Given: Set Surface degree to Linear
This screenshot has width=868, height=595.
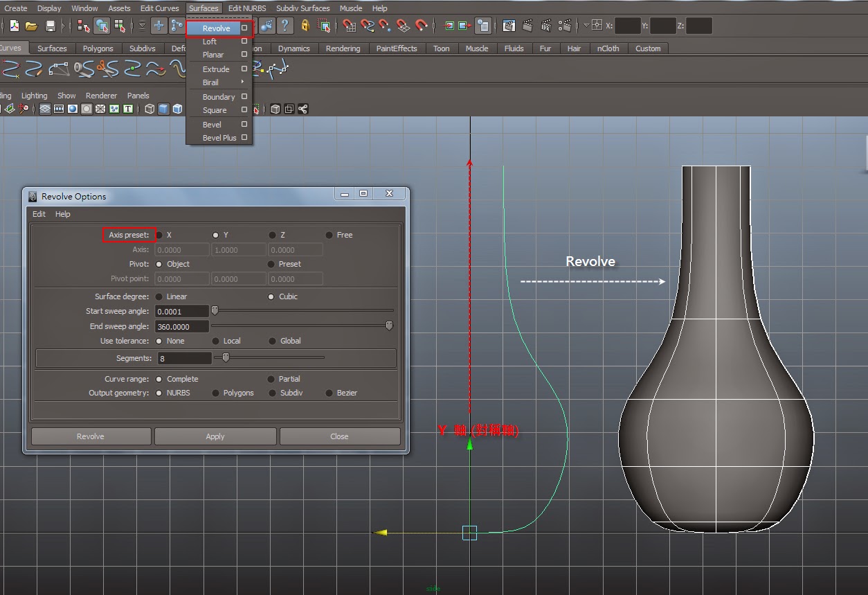Looking at the screenshot, I should point(158,296).
